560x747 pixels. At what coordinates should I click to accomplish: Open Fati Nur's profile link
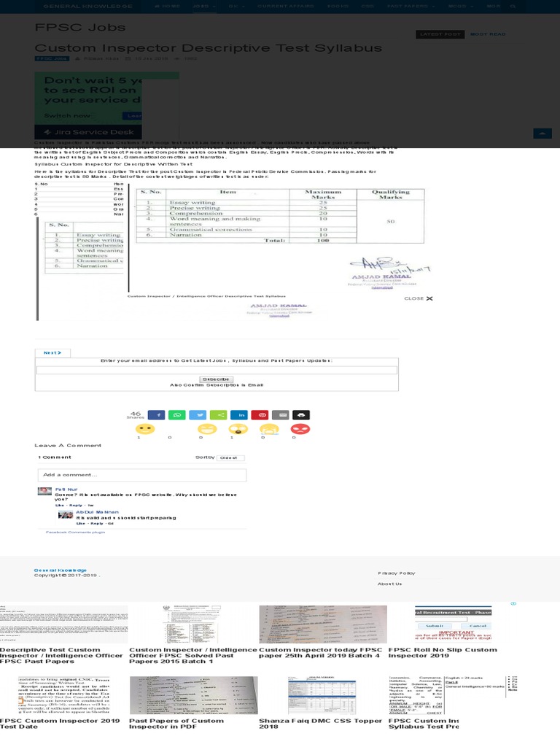pos(66,489)
